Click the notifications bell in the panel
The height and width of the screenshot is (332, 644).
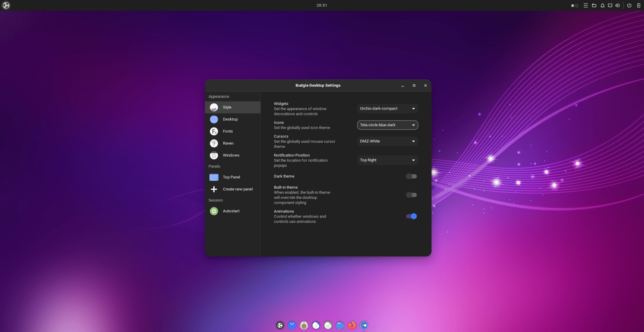(x=602, y=5)
